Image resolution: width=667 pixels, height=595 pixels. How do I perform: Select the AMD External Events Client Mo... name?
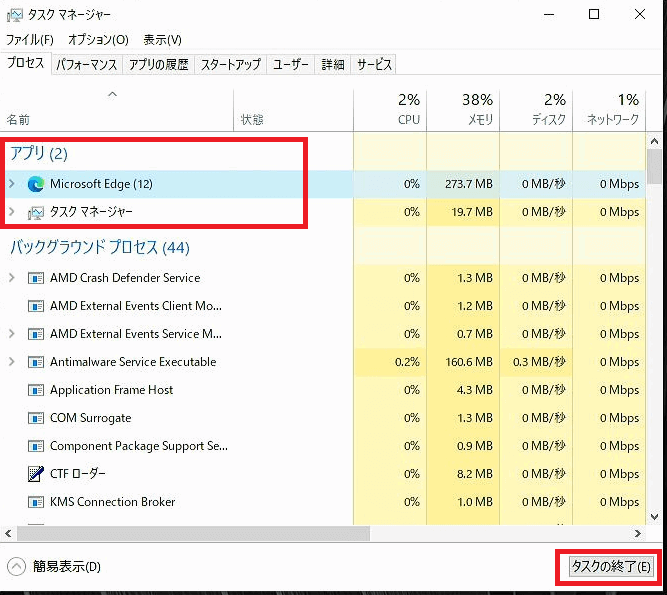pos(136,306)
